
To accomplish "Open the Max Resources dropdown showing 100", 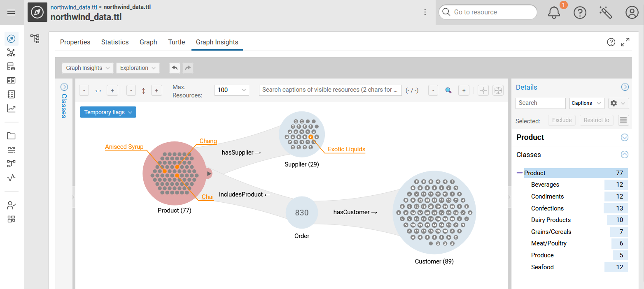I will pyautogui.click(x=231, y=90).
